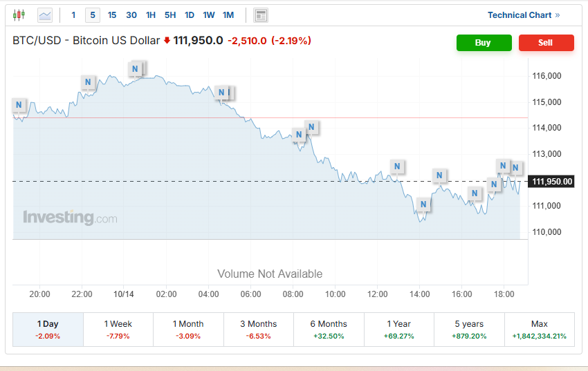Click the 111,950.00 current price label

pos(553,182)
